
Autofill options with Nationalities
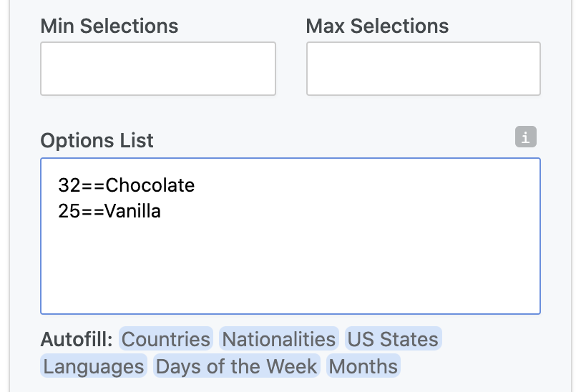pyautogui.click(x=278, y=338)
